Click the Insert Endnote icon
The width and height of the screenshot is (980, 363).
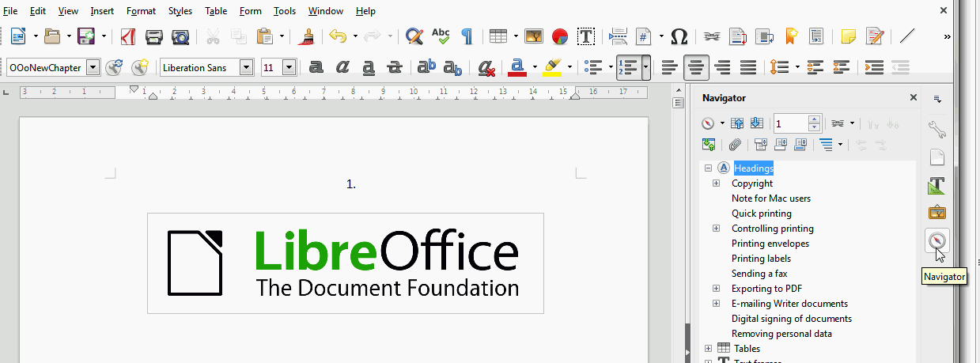[764, 36]
